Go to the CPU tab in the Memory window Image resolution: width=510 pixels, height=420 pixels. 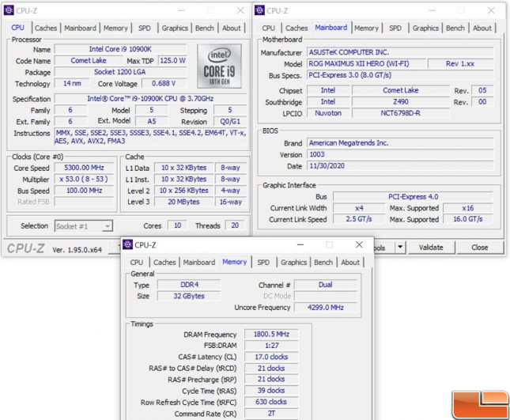pos(136,263)
